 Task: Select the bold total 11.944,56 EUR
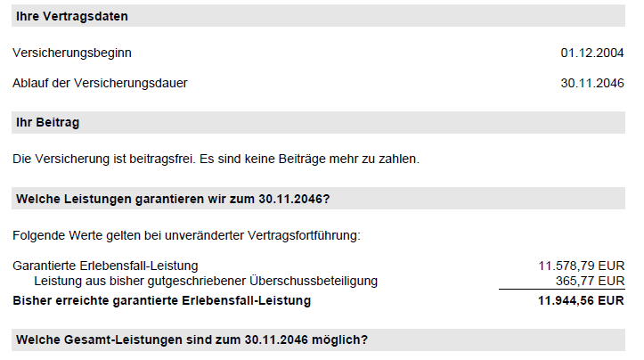[580, 300]
